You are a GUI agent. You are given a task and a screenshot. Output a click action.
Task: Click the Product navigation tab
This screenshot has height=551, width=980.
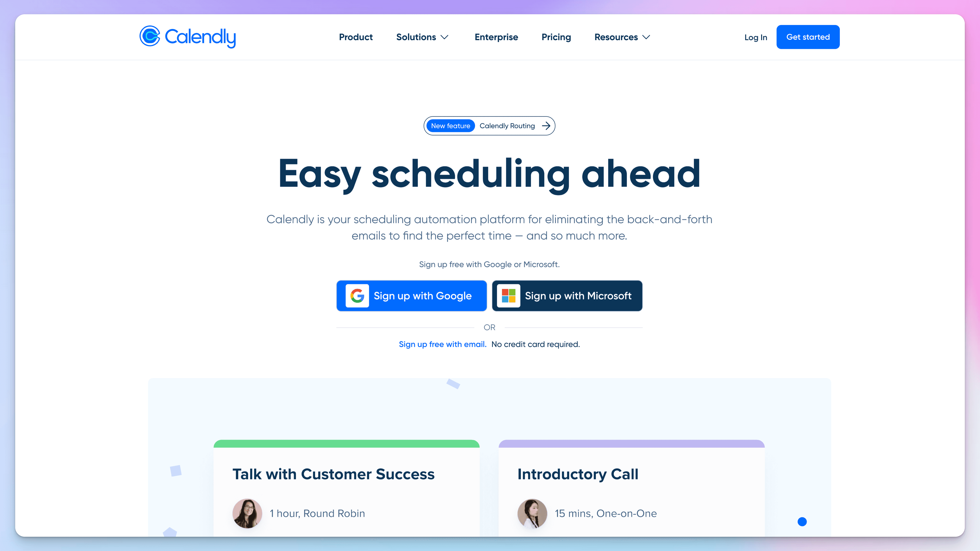(356, 37)
